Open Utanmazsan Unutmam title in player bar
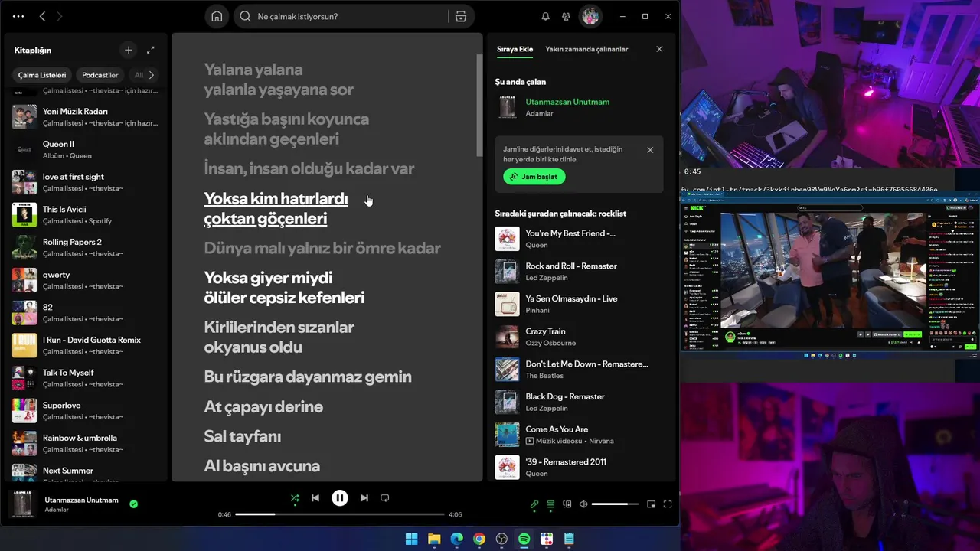This screenshot has height=551, width=980. [x=81, y=500]
